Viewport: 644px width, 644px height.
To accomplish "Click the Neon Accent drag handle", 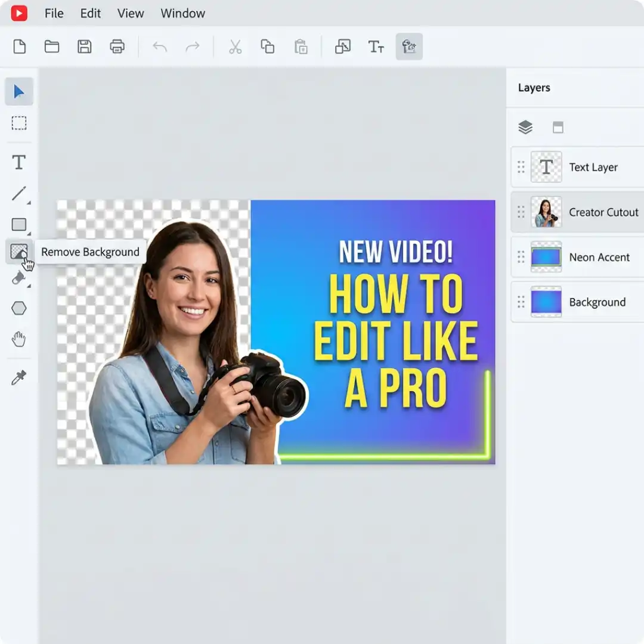I will tap(521, 257).
